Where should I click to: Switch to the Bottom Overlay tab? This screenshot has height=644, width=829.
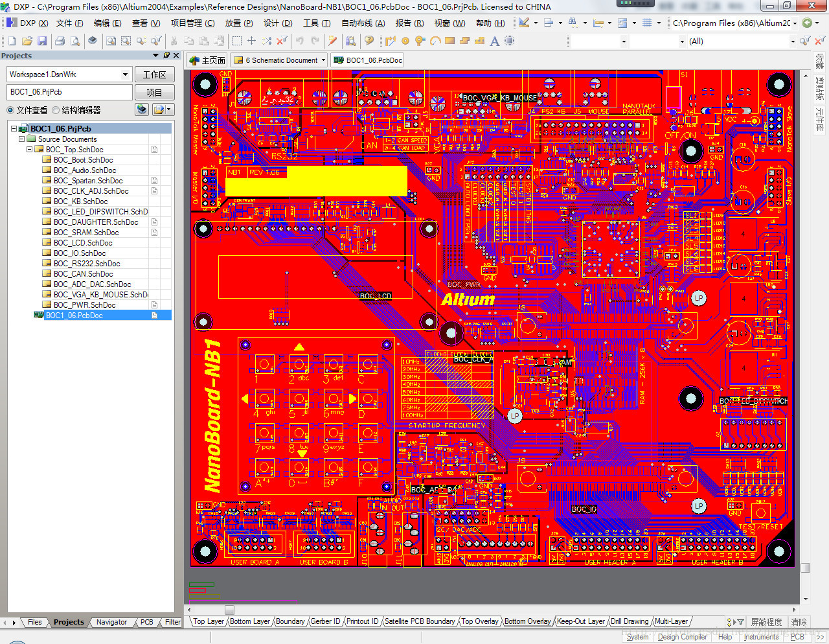pyautogui.click(x=527, y=621)
